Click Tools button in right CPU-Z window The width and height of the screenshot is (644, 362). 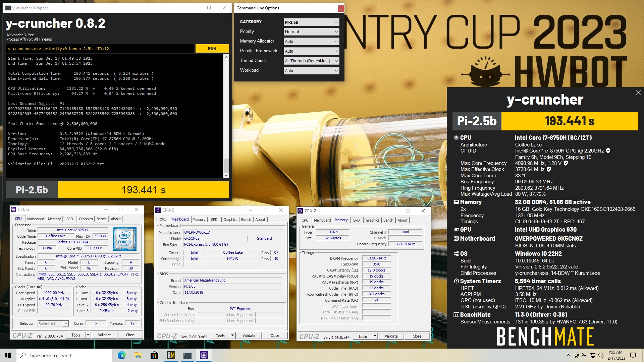point(363,336)
